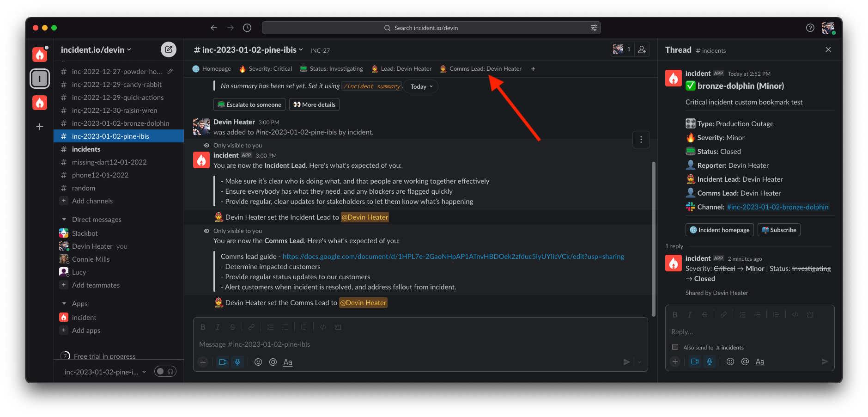Screen dimensions: 868x417
Task: Toggle bold in main message composer
Action: (x=203, y=327)
